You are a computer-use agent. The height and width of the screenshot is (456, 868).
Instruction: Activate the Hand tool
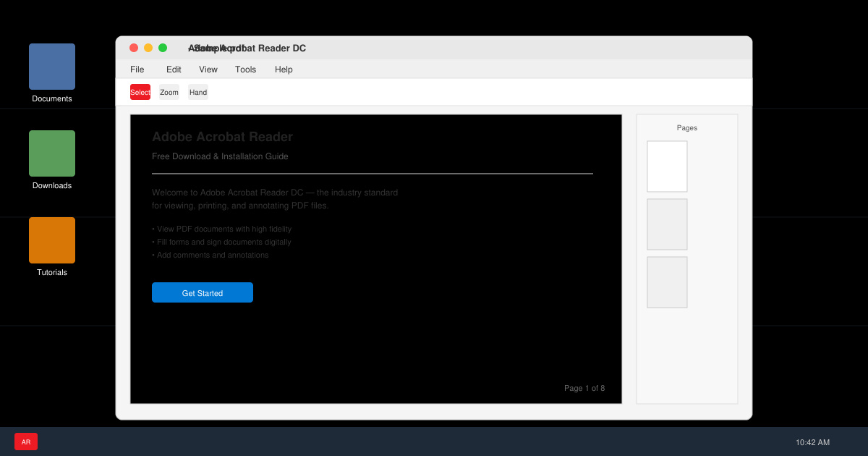tap(198, 92)
